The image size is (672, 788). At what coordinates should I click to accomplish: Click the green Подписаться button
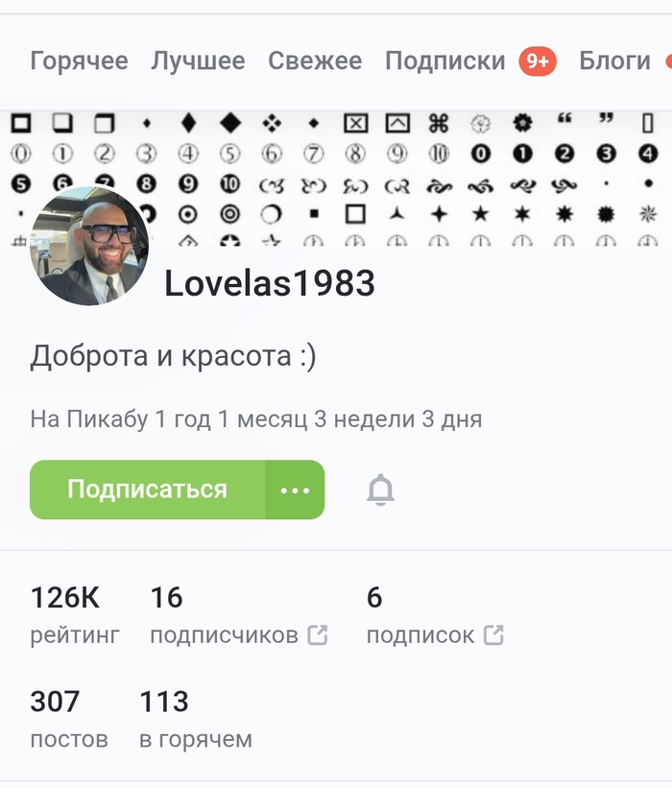147,490
